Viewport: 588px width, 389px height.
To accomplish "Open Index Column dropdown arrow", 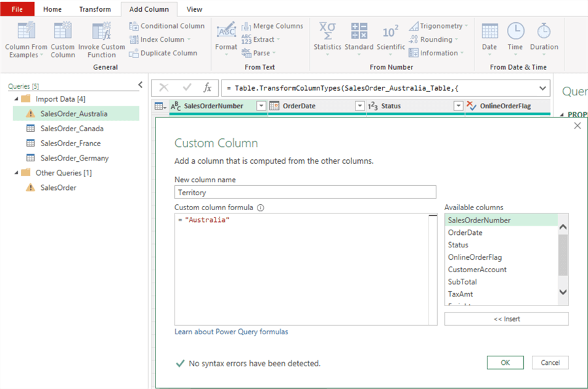I will pyautogui.click(x=189, y=39).
